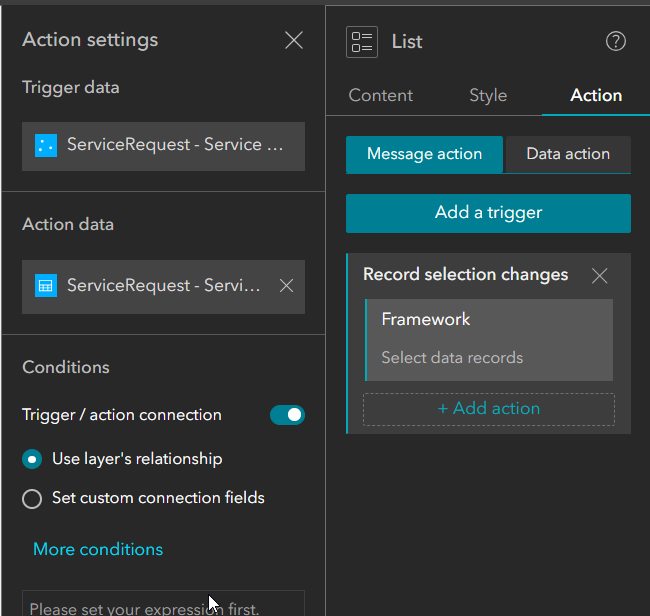Click the trigger data layer icon
Screen dimensions: 650x616
45,145
